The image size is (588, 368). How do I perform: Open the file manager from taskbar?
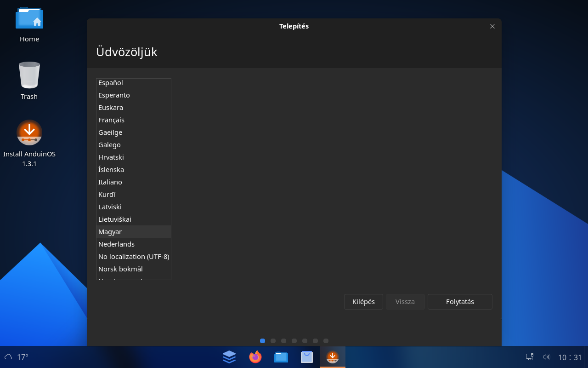[x=281, y=357]
